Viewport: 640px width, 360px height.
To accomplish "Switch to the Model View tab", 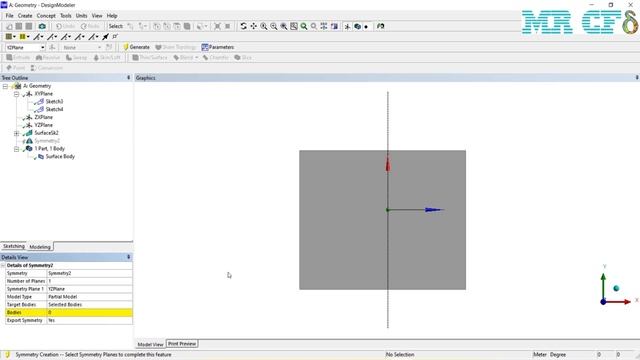I will pos(150,344).
